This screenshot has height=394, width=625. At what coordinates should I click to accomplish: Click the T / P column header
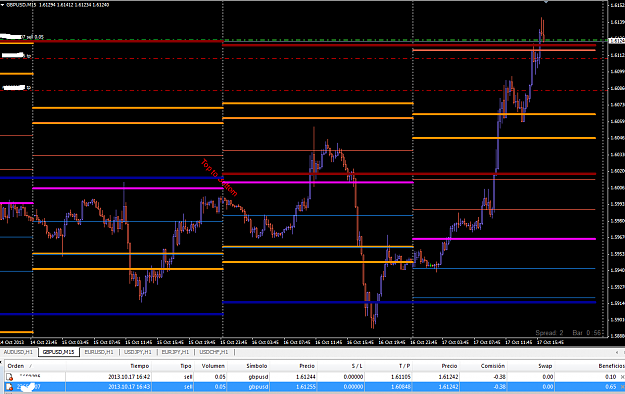coord(405,366)
